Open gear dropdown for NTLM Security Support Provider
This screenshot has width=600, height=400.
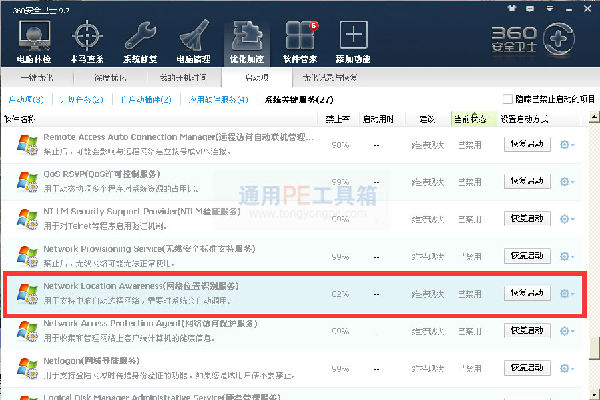[x=567, y=219]
